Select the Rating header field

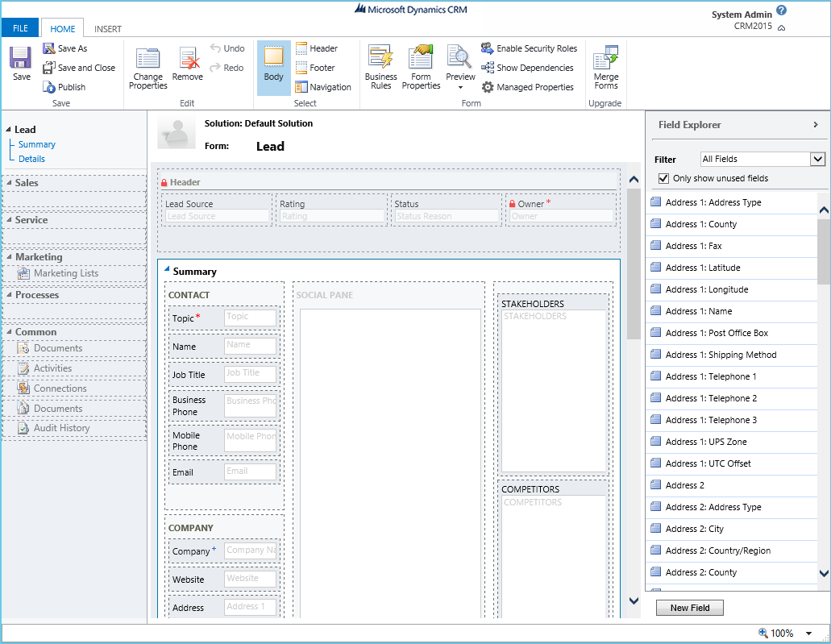coord(332,210)
